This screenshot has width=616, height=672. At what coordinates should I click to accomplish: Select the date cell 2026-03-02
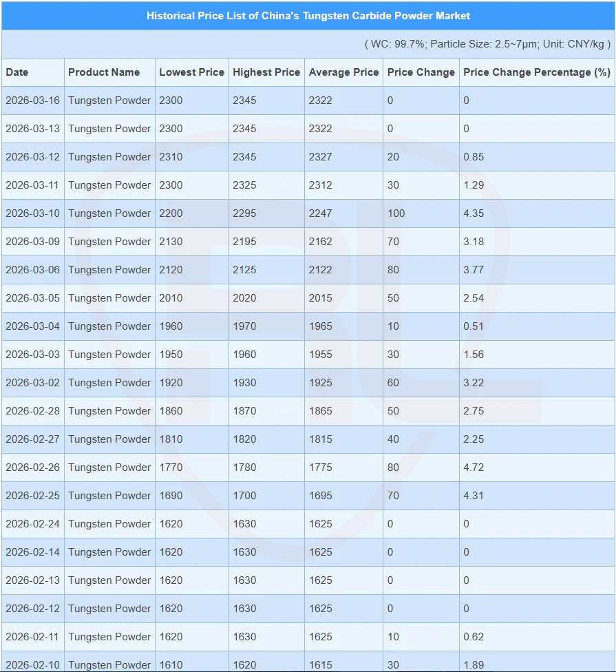point(32,383)
